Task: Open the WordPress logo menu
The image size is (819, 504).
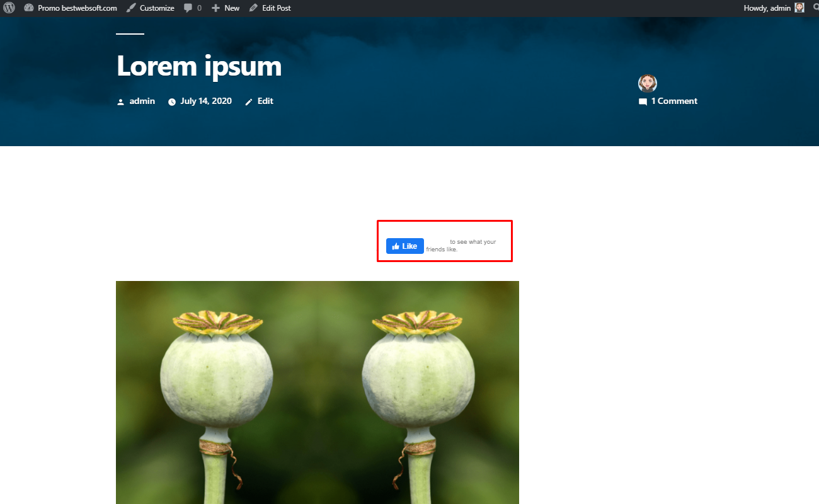Action: (x=9, y=8)
